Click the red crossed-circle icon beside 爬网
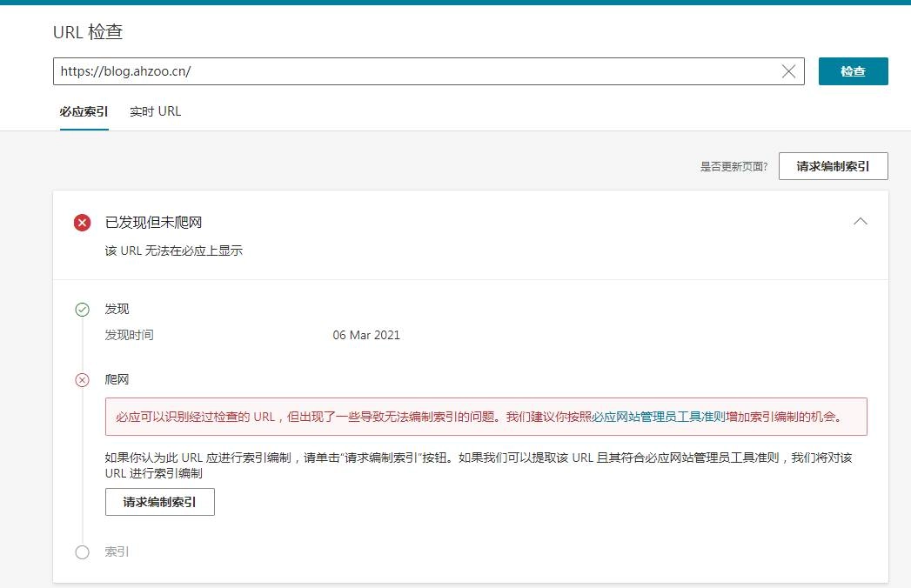 coord(83,379)
